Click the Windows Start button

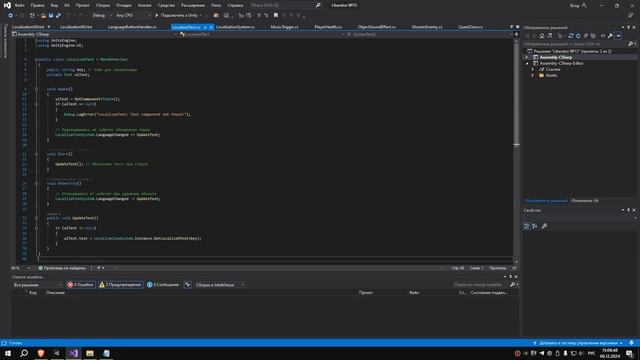[x=8, y=353]
